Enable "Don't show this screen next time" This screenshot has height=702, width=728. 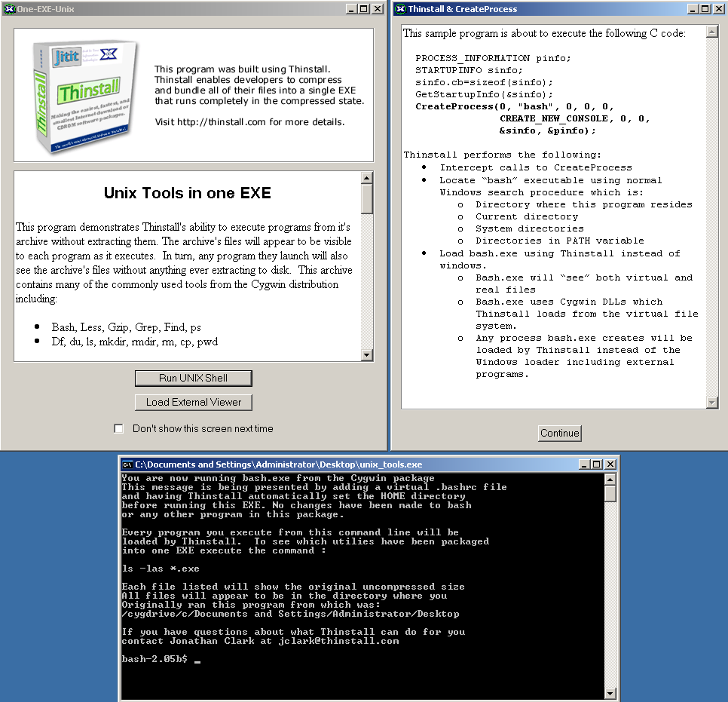[x=118, y=429]
